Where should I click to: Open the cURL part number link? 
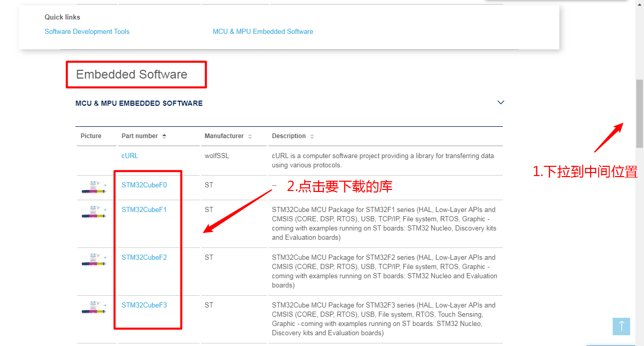click(x=130, y=156)
